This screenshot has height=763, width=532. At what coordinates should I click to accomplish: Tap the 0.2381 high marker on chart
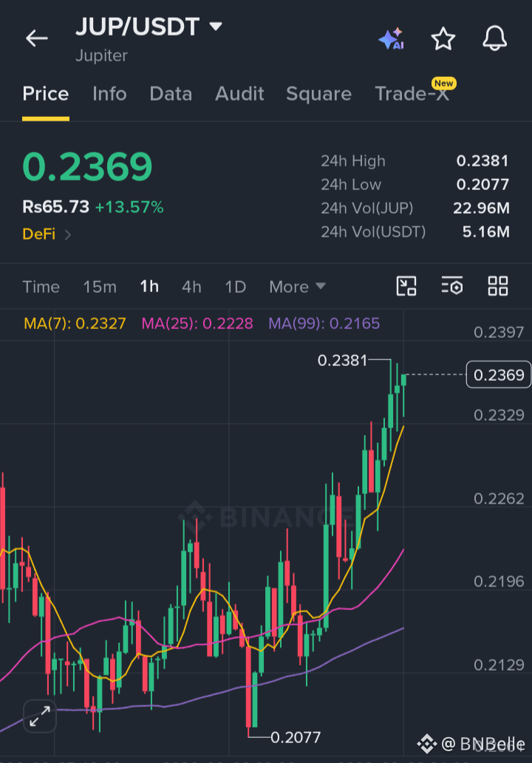342,361
